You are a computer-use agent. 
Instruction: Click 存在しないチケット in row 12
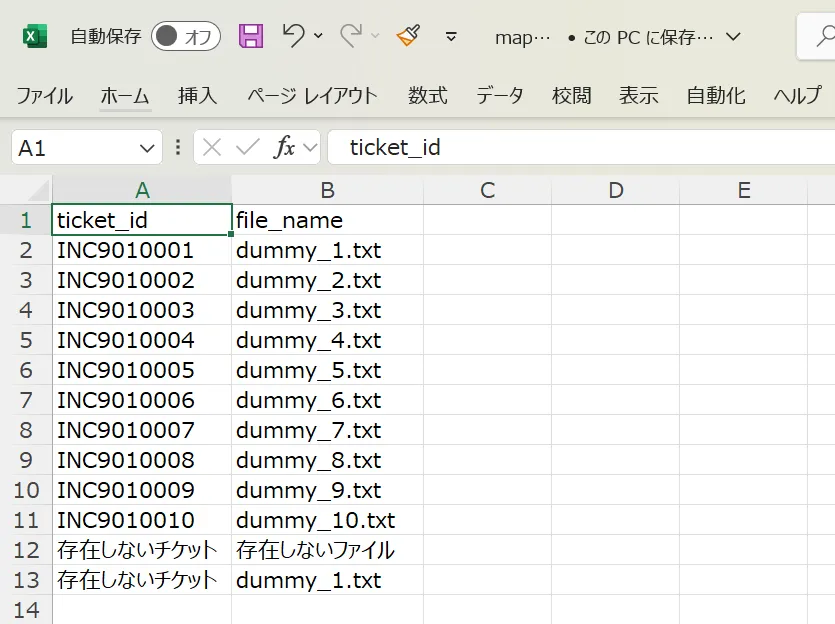coord(142,550)
